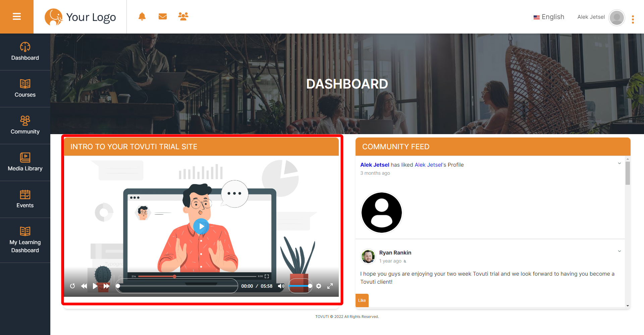Play the intro video using center play button
The width and height of the screenshot is (644, 335).
tap(201, 226)
